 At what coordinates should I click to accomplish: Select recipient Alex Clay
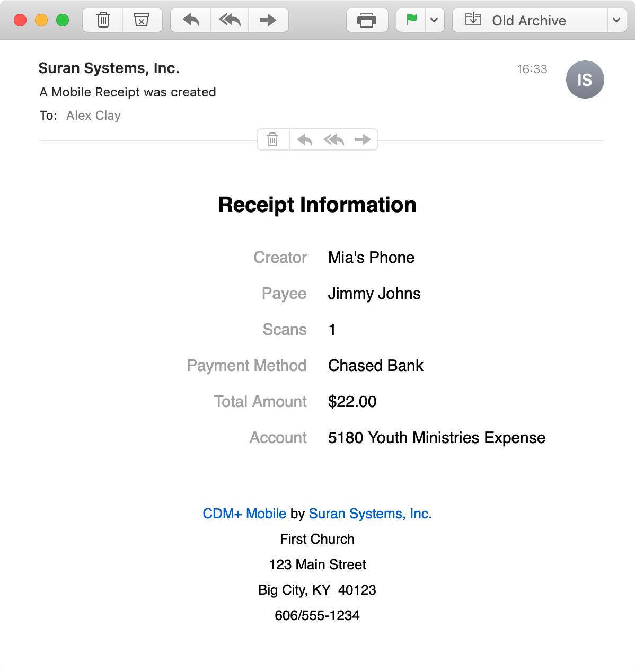tap(93, 116)
